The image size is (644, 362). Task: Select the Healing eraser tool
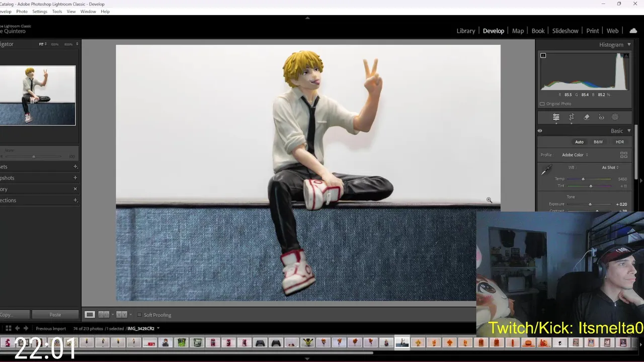pyautogui.click(x=587, y=117)
